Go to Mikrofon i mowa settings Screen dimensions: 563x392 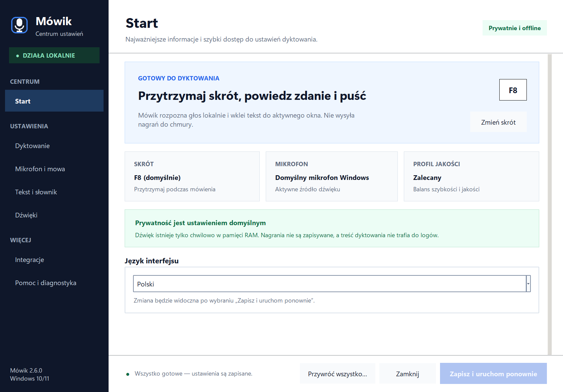54,169
